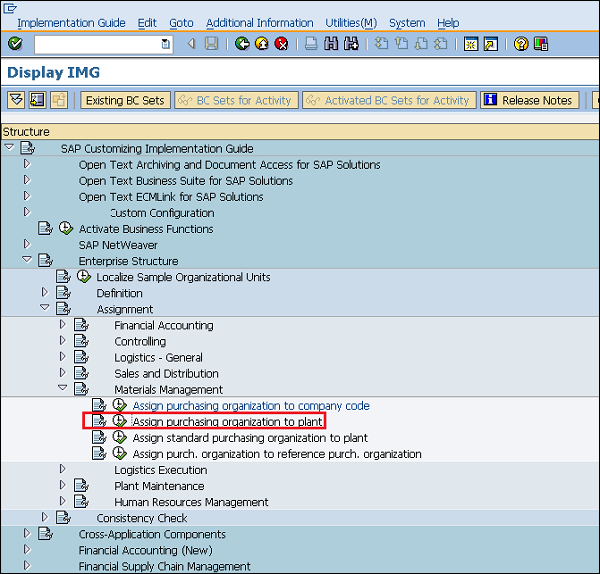Viewport: 600px width, 574px height.
Task: Click the transaction command input field
Action: tap(96, 44)
